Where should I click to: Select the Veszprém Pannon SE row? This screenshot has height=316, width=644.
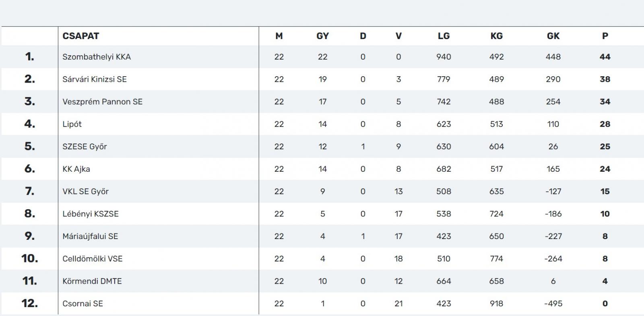322,102
